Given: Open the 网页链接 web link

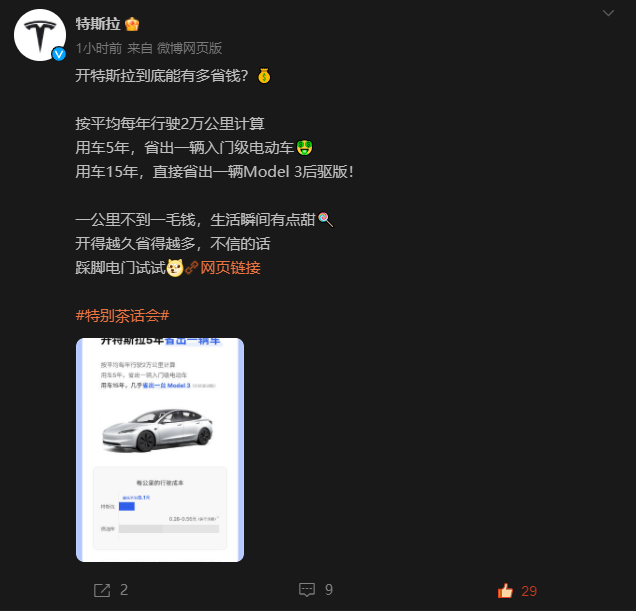Looking at the screenshot, I should tap(230, 268).
